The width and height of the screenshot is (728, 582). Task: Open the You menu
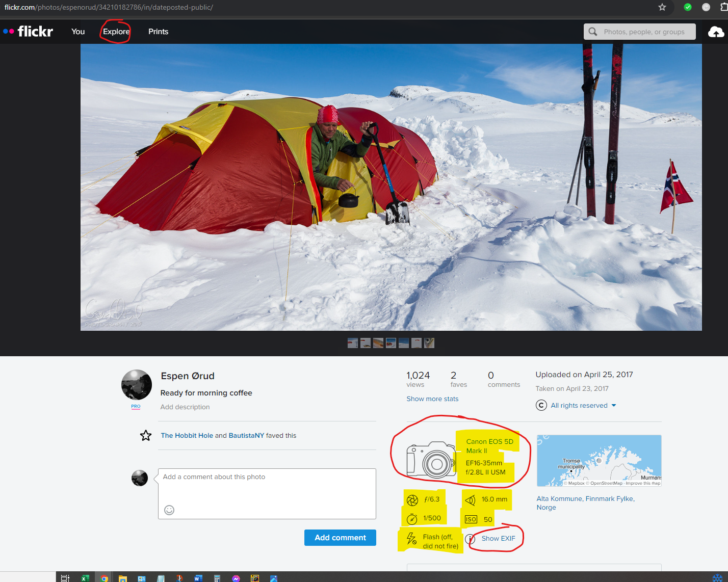(78, 32)
